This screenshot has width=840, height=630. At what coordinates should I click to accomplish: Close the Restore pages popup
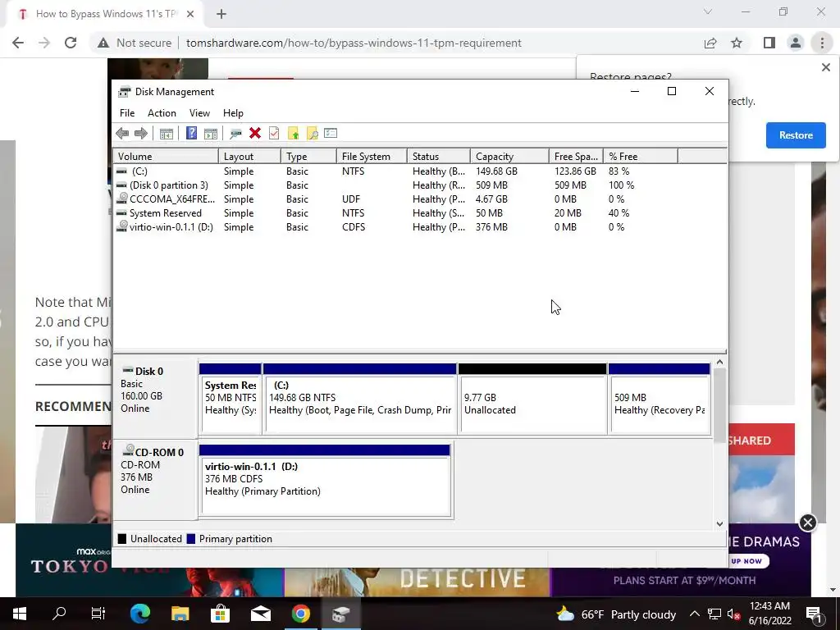point(825,67)
